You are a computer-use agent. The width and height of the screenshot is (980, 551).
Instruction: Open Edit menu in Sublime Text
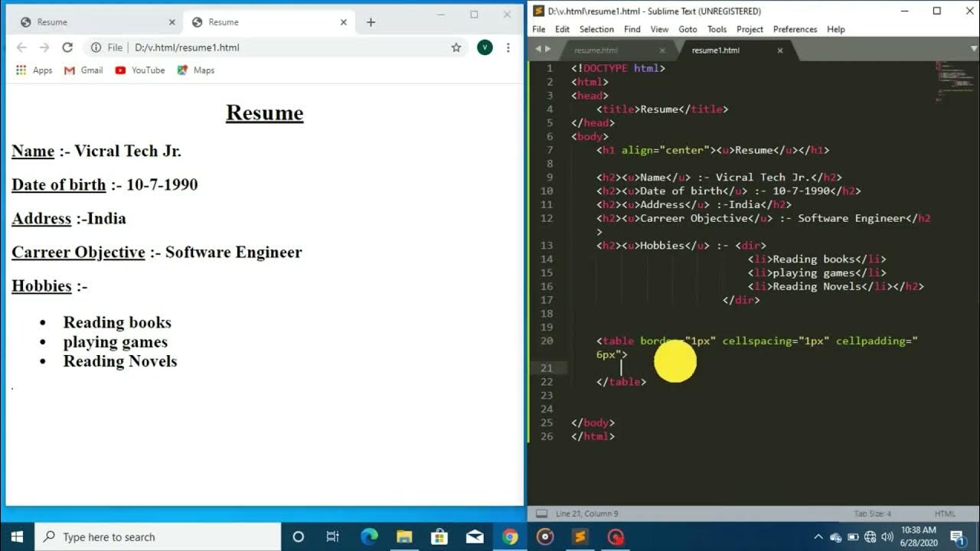tap(562, 29)
